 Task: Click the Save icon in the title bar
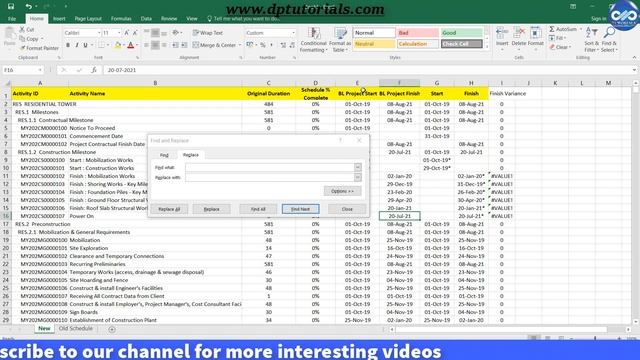[11, 6]
